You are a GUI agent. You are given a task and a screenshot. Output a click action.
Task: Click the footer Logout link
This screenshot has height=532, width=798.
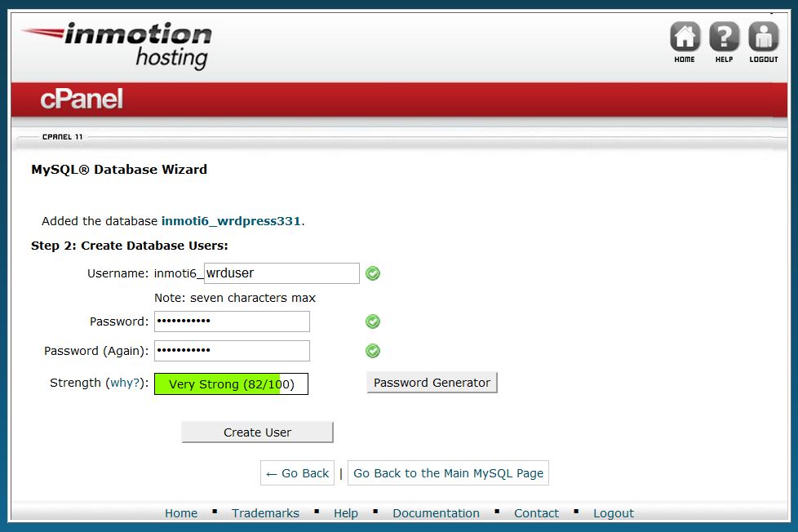[x=614, y=513]
